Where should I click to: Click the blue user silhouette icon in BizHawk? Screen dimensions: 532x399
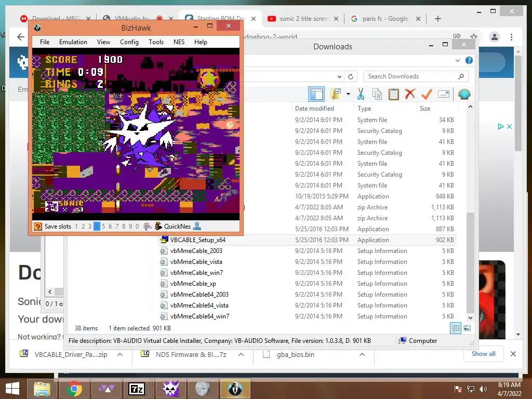coord(197,226)
